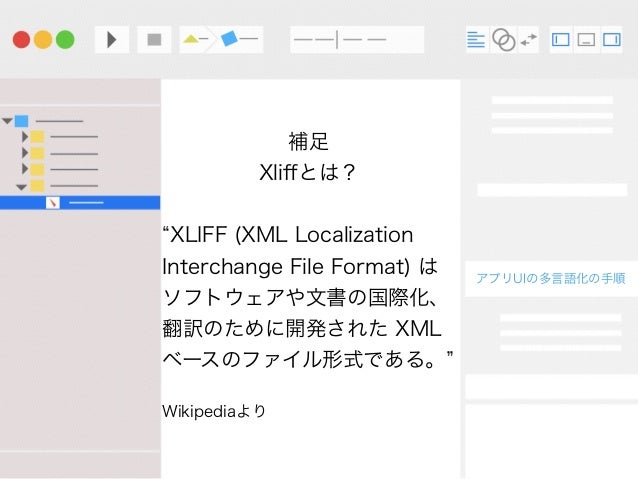
Task: Click the third yellow folder icon
Action: (x=37, y=169)
